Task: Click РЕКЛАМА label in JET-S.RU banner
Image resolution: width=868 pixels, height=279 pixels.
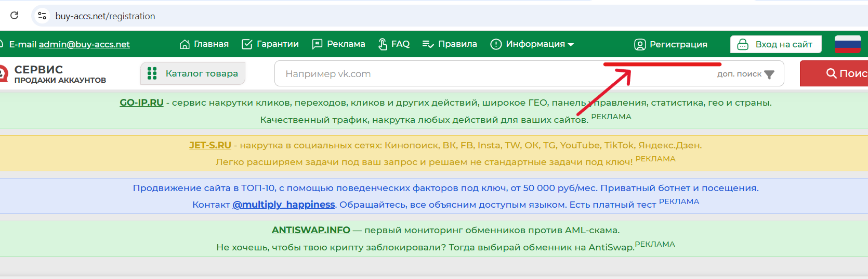Action: coord(655,159)
